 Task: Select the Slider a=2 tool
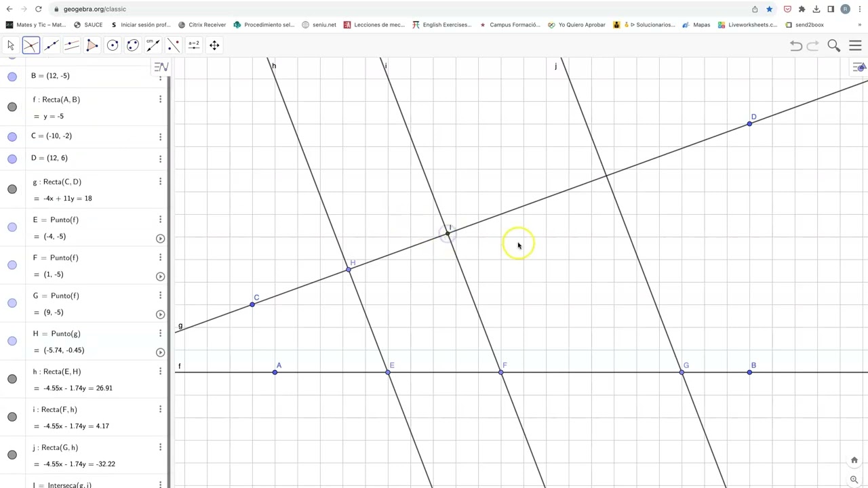(x=194, y=45)
